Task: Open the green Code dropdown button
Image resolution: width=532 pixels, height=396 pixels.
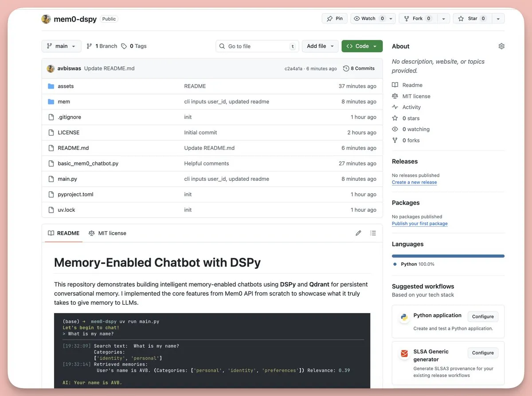Action: point(362,46)
